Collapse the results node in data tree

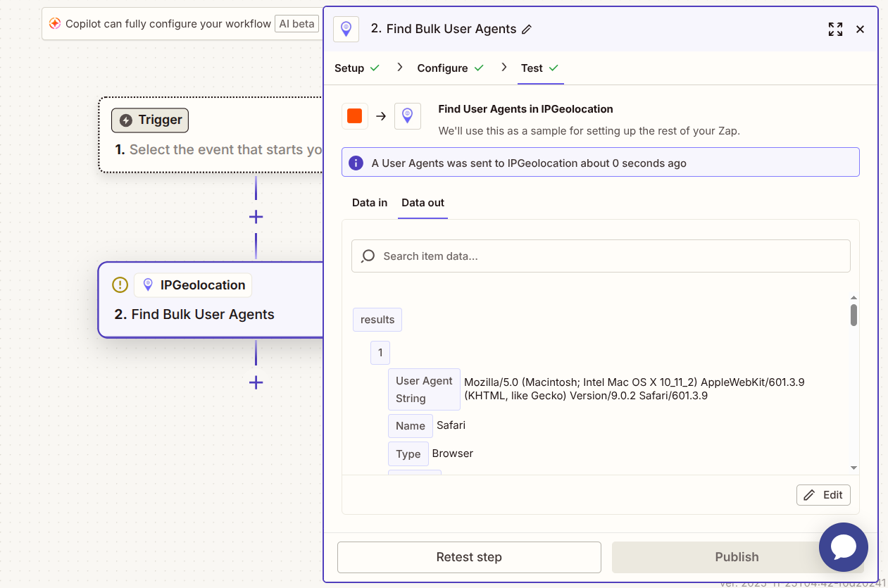[x=377, y=320]
